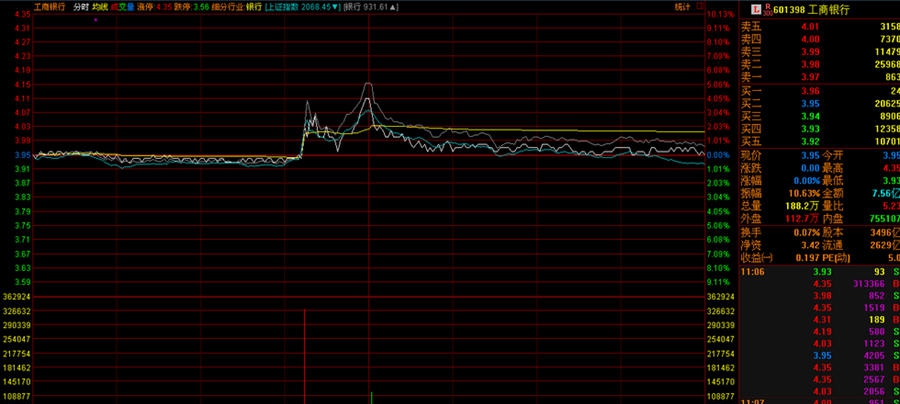Click the 涨跌 change value 0.00
The width and height of the screenshot is (900, 404).
810,168
